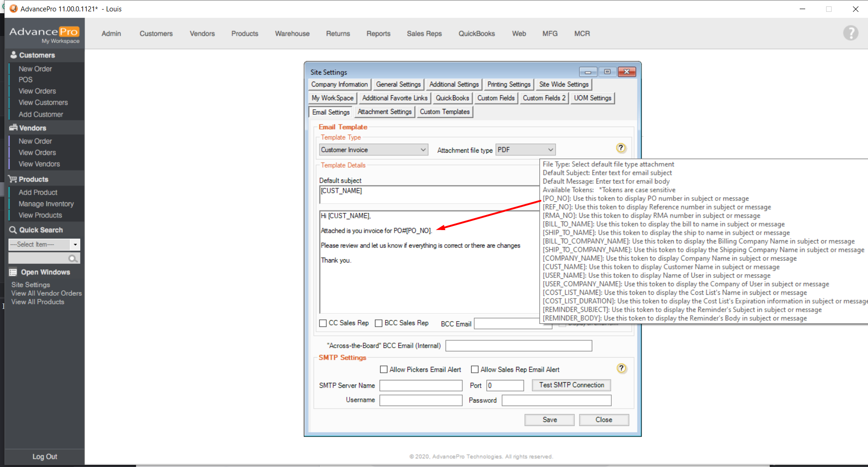Minimize the Site Settings dialog

tap(588, 72)
